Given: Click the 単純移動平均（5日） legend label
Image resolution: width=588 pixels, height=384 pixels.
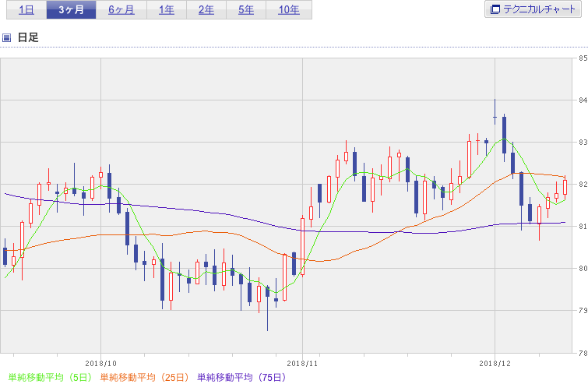Looking at the screenshot, I should click(50, 377).
